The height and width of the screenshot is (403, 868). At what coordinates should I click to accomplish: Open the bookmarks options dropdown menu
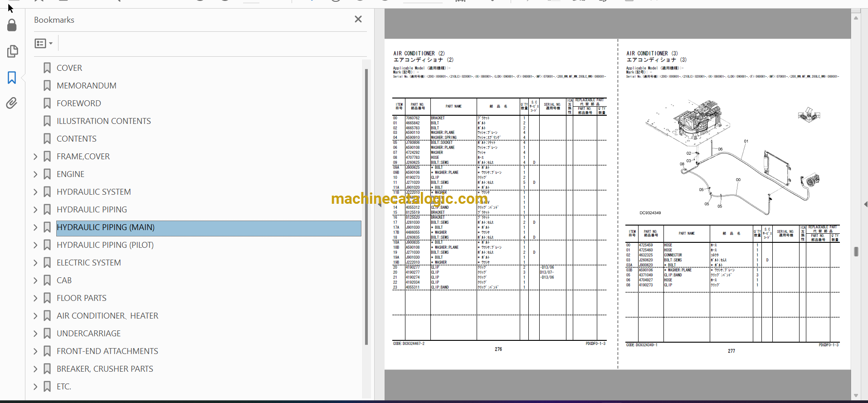click(x=44, y=44)
